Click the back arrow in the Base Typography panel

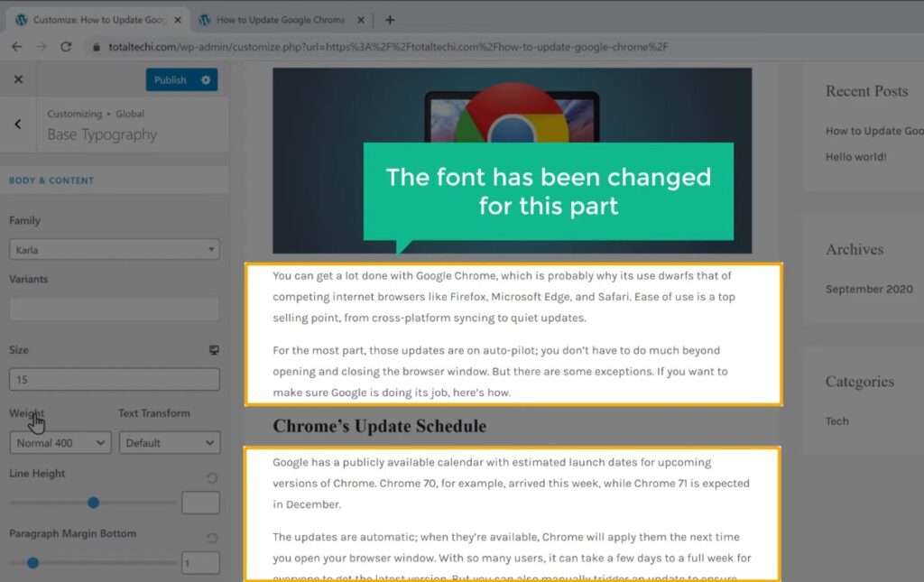click(x=18, y=124)
